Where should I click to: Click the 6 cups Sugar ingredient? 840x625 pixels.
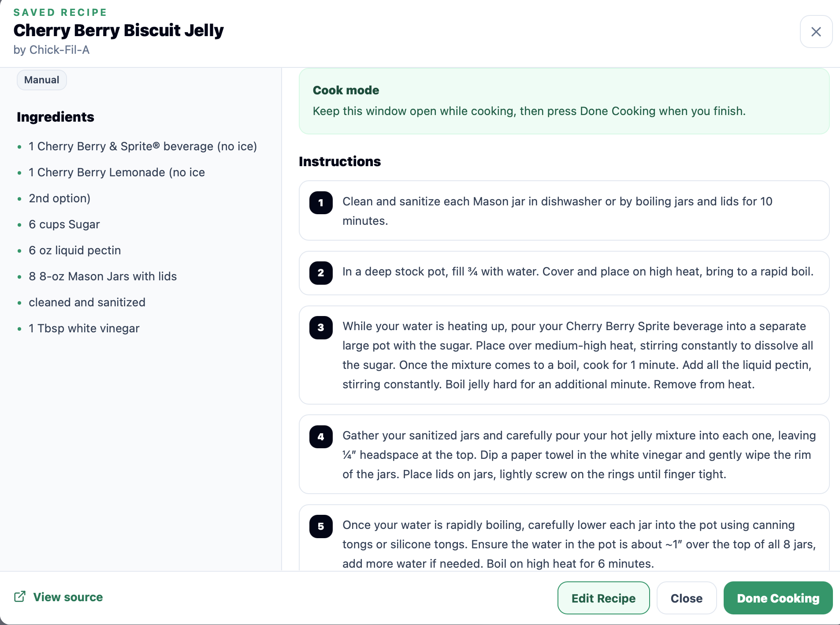click(x=64, y=224)
